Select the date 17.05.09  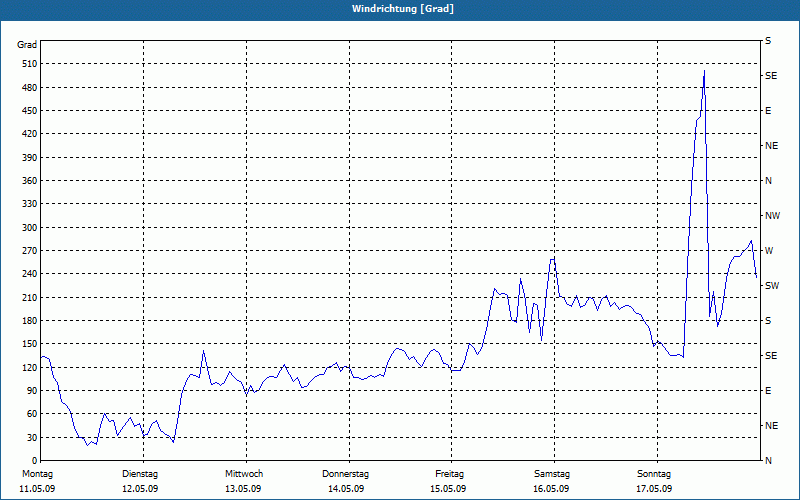coord(654,489)
